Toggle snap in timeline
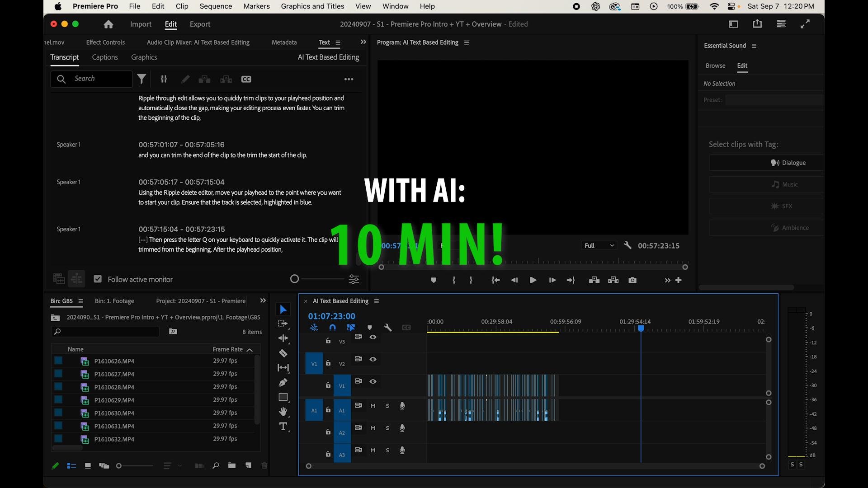Screen dimensions: 868x488 pyautogui.click(x=332, y=328)
